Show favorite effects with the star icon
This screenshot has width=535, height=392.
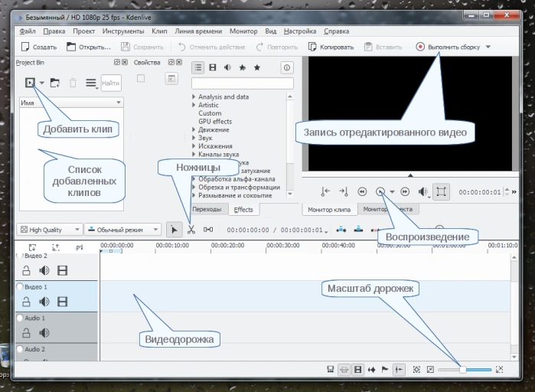(257, 67)
